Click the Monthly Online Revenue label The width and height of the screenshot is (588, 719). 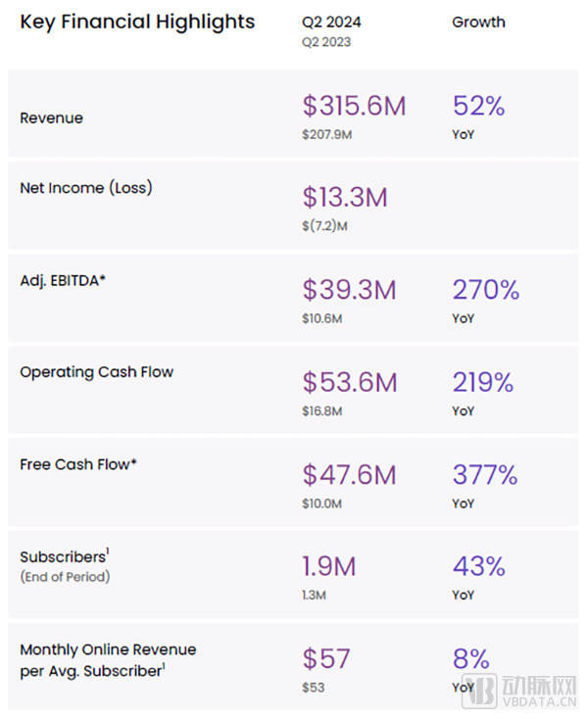click(108, 649)
